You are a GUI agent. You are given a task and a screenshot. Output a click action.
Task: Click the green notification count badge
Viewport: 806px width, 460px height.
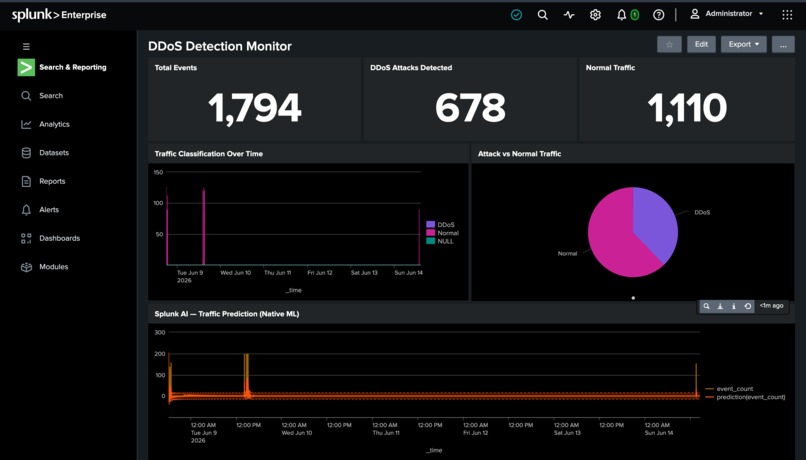(x=635, y=15)
